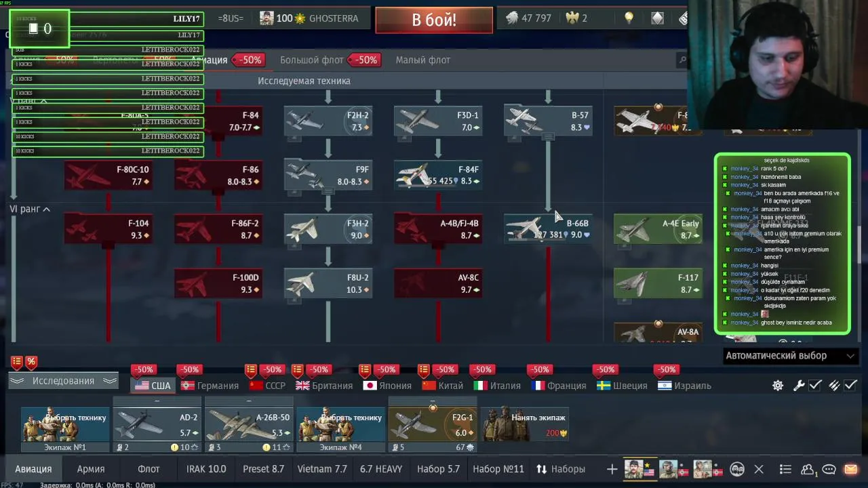Open Наборы presets menu

tap(561, 469)
